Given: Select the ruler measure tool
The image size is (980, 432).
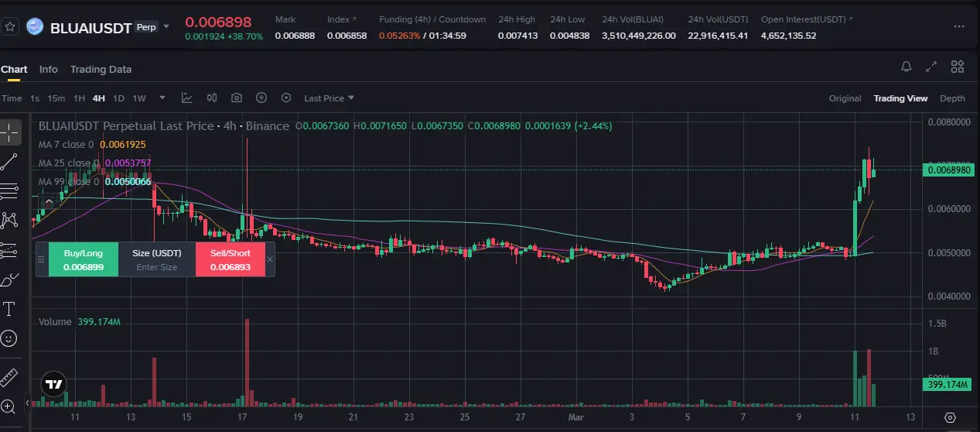Looking at the screenshot, I should [9, 377].
